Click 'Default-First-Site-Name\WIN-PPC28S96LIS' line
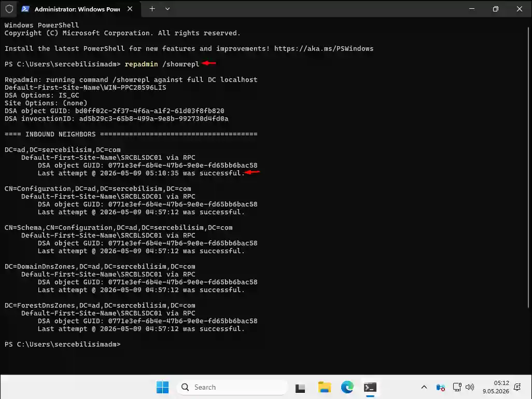 tap(85, 88)
